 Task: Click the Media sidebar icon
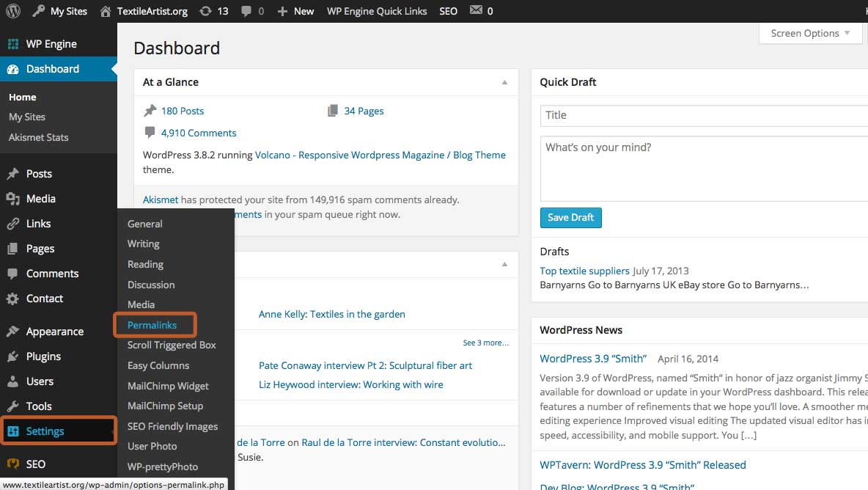[12, 199]
